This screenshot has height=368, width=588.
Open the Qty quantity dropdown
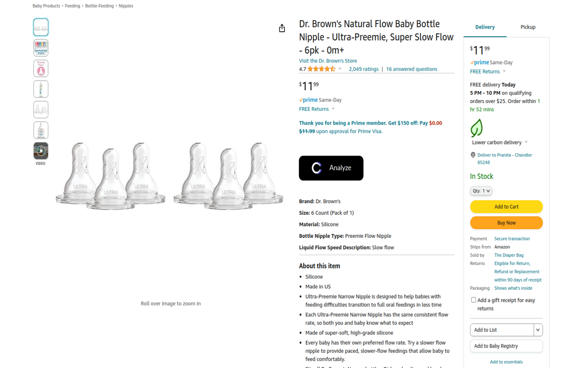click(481, 191)
